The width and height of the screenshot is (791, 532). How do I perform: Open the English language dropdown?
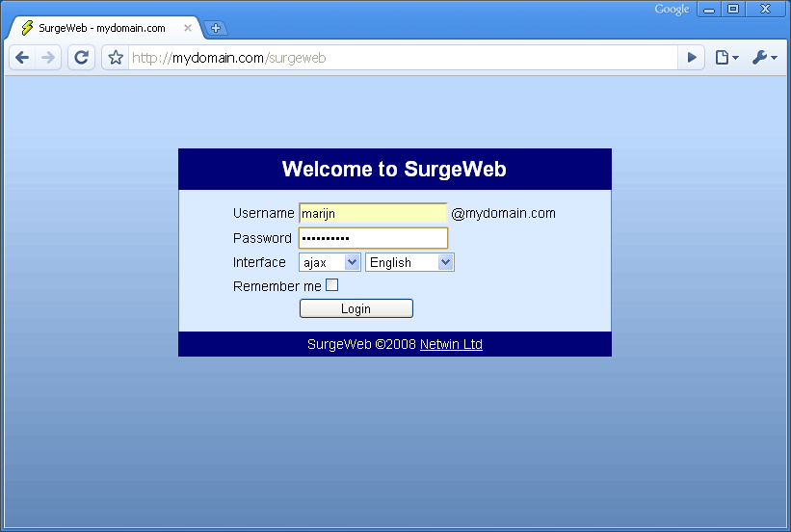click(409, 262)
